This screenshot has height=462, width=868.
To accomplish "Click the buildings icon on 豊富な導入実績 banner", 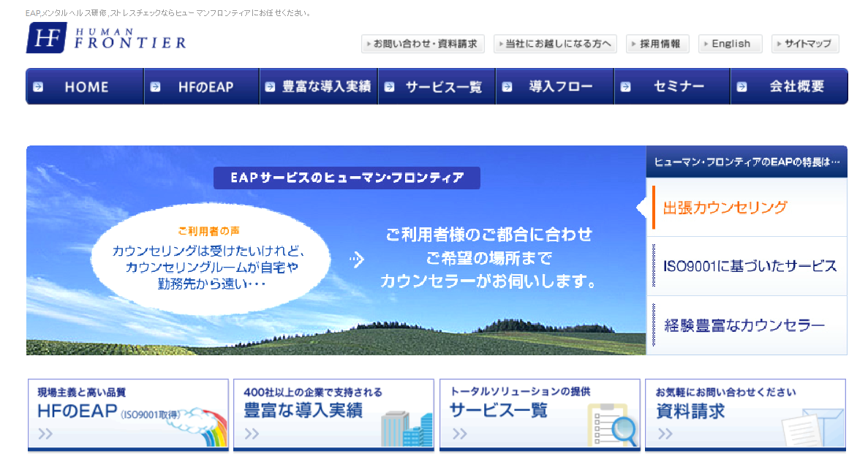I will pos(407,428).
